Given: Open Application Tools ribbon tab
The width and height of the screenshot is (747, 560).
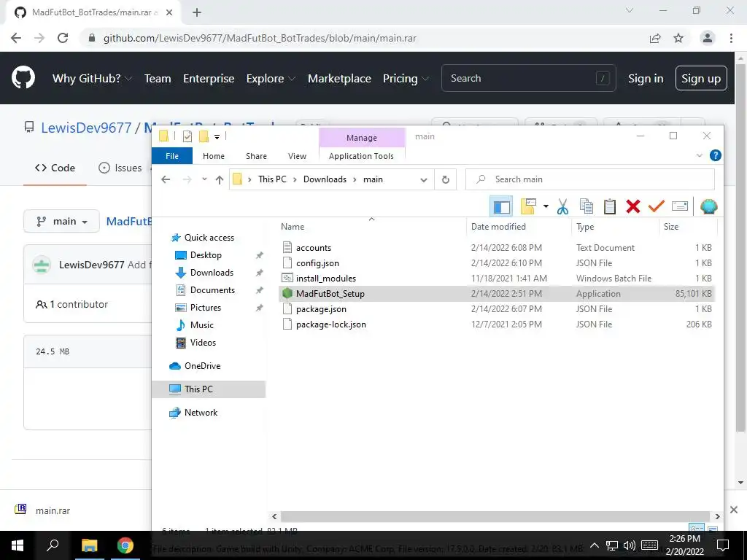Looking at the screenshot, I should click(362, 156).
